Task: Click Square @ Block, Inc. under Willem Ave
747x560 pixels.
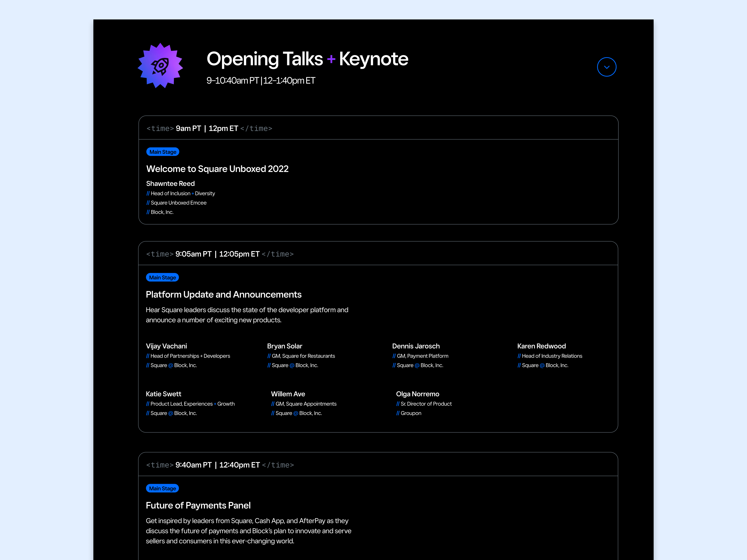Action: click(x=296, y=413)
